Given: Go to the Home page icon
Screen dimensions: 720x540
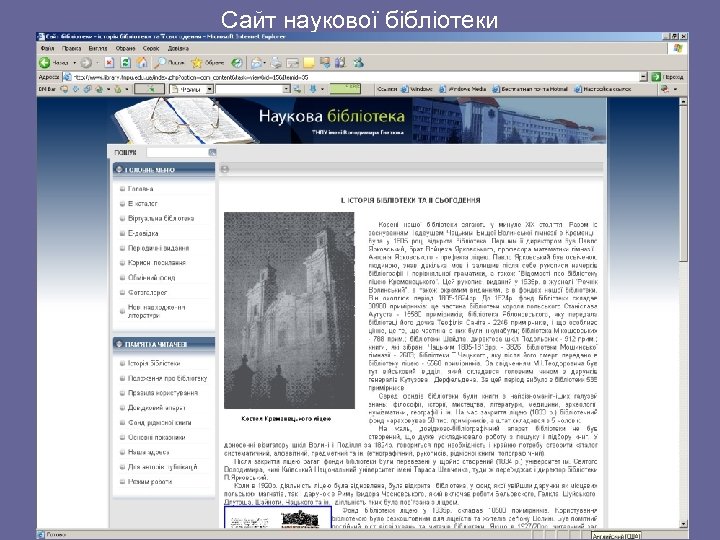Looking at the screenshot, I should 143,62.
